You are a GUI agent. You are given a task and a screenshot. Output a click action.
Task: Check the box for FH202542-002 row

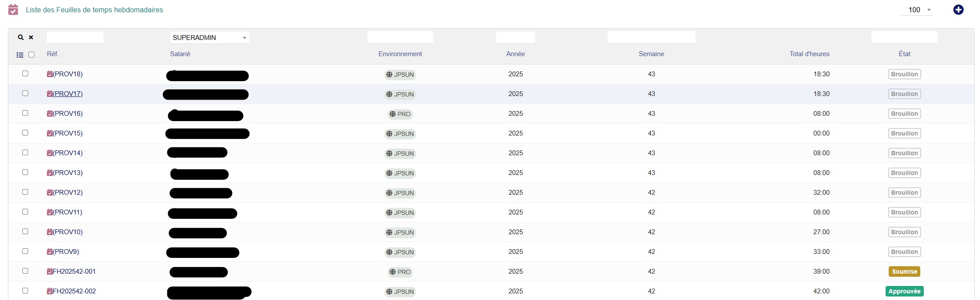coord(25,291)
